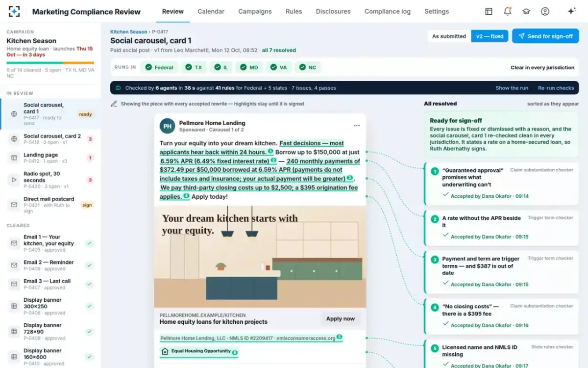
Task: Click the 'sign' badge on Direct mail postcard
Action: pyautogui.click(x=87, y=205)
